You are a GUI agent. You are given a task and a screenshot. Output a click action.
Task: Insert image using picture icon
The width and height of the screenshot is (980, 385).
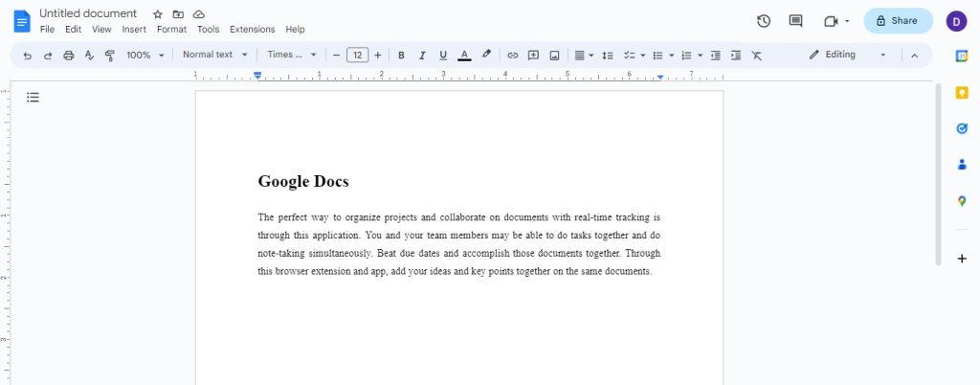[x=554, y=56]
